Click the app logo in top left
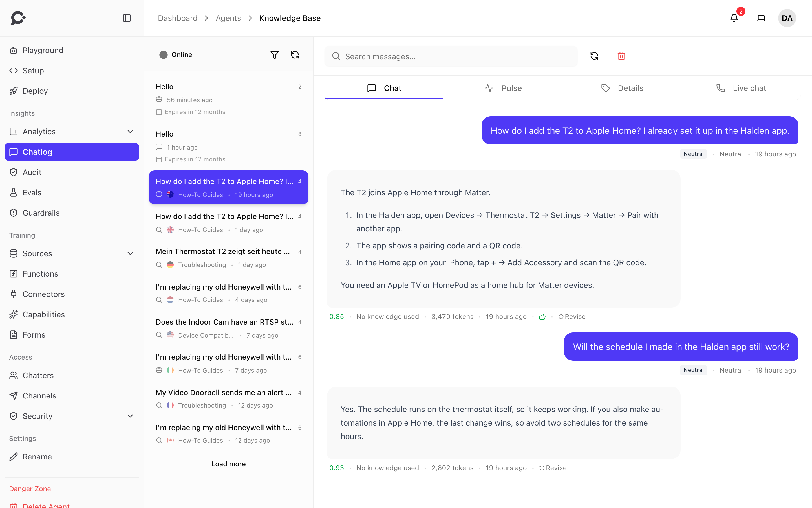 [x=18, y=18]
